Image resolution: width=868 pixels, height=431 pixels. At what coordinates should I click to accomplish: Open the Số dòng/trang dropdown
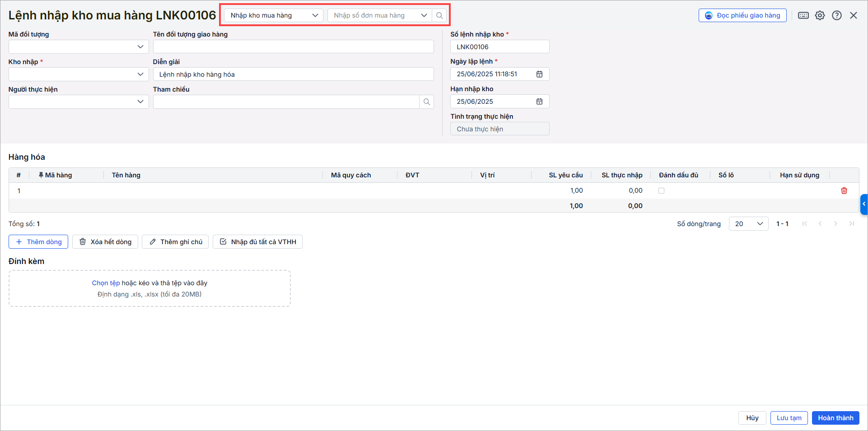pos(748,224)
